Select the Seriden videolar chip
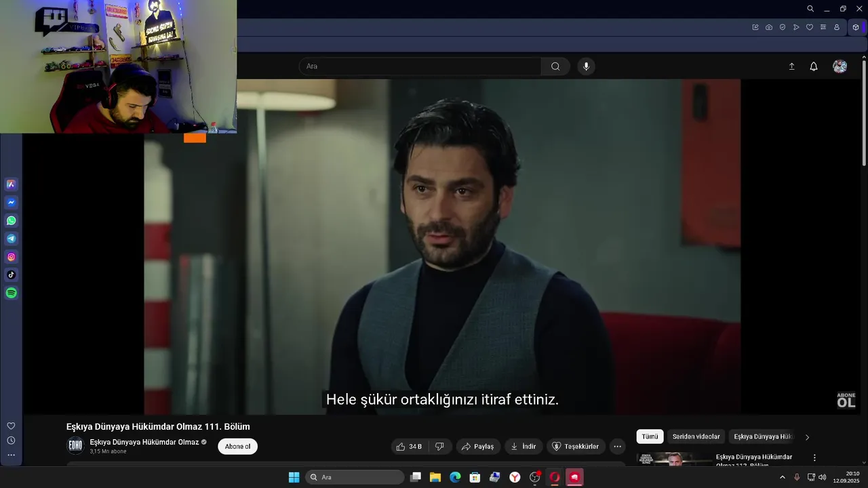Screen dimensions: 868x488 (x=696, y=436)
